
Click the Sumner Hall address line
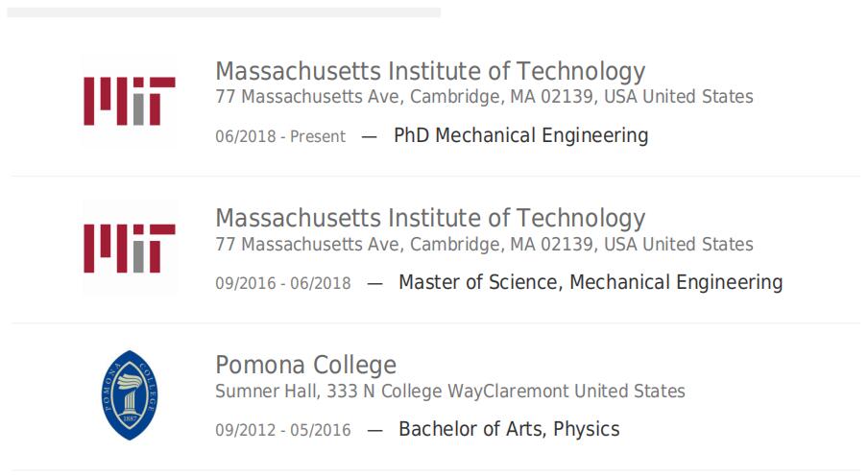(x=450, y=392)
